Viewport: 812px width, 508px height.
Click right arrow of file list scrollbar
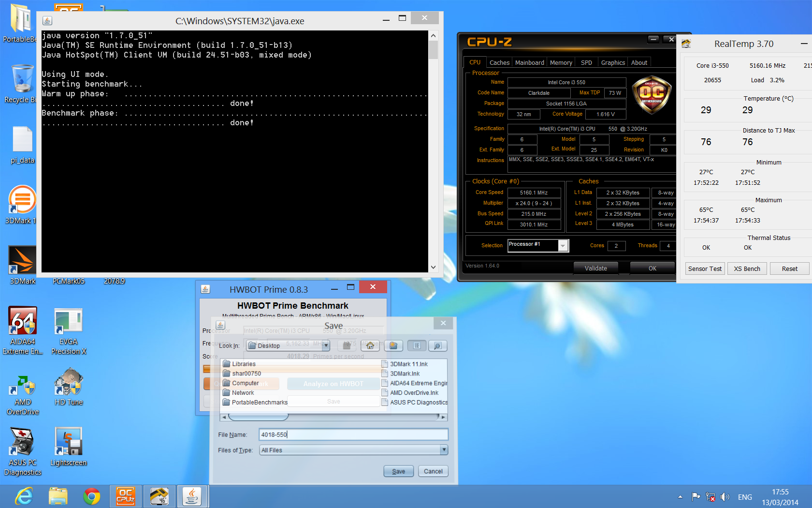[x=443, y=417]
